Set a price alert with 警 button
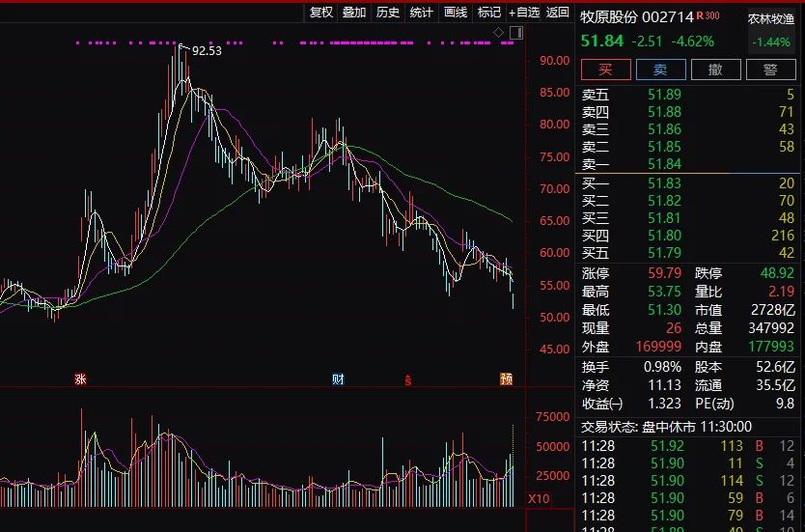 click(x=770, y=70)
